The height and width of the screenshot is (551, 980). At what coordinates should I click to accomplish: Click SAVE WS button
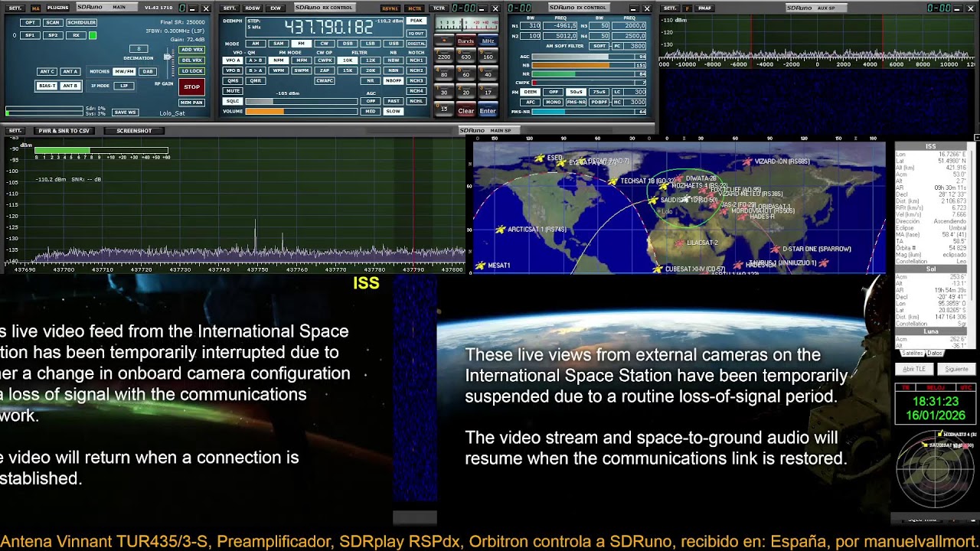(125, 112)
